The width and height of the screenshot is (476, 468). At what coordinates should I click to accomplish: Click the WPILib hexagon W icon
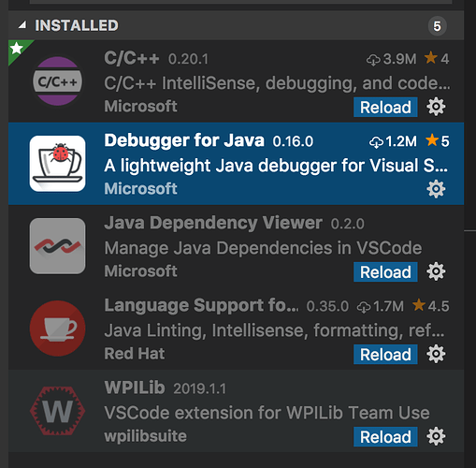point(57,411)
